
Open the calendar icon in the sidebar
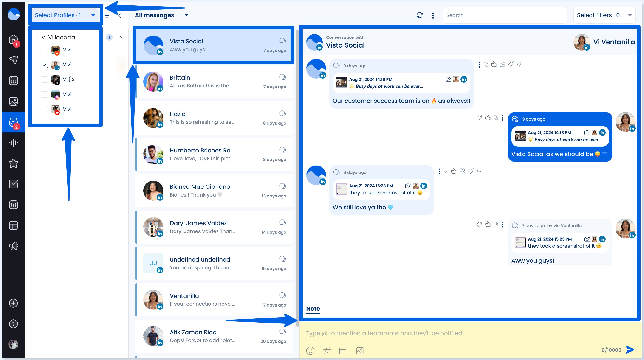point(13,80)
